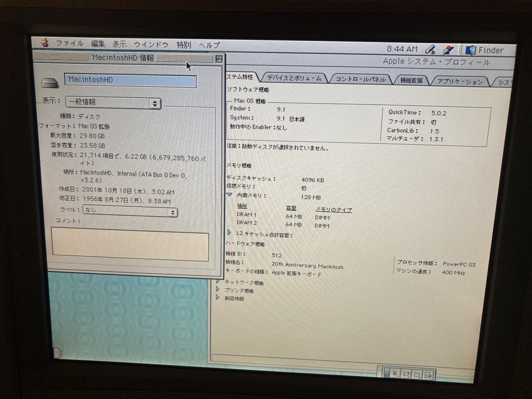Expand the L2 キャッシュ合計容量 triangle
This screenshot has width=532, height=399.
[229, 233]
